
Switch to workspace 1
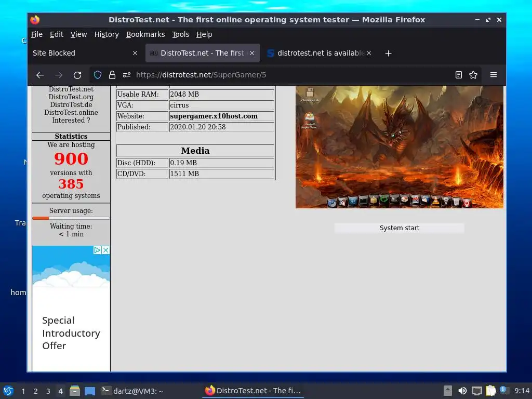[23, 391]
